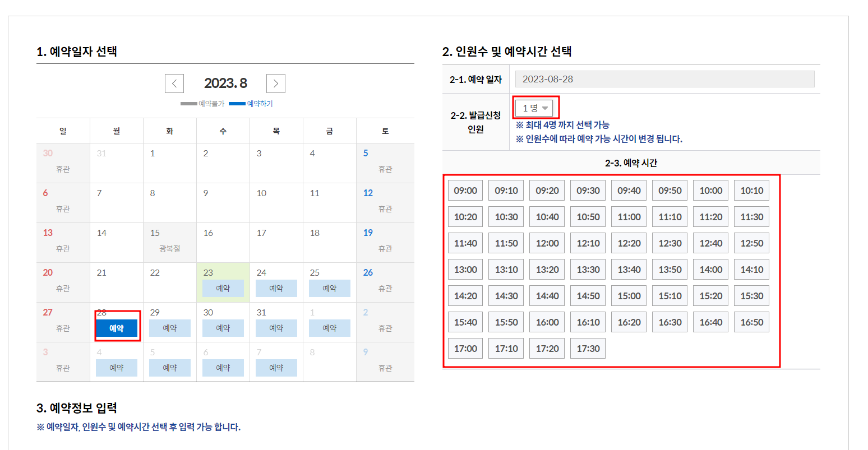Click the 2-3. 예약 시간 header

631,163
